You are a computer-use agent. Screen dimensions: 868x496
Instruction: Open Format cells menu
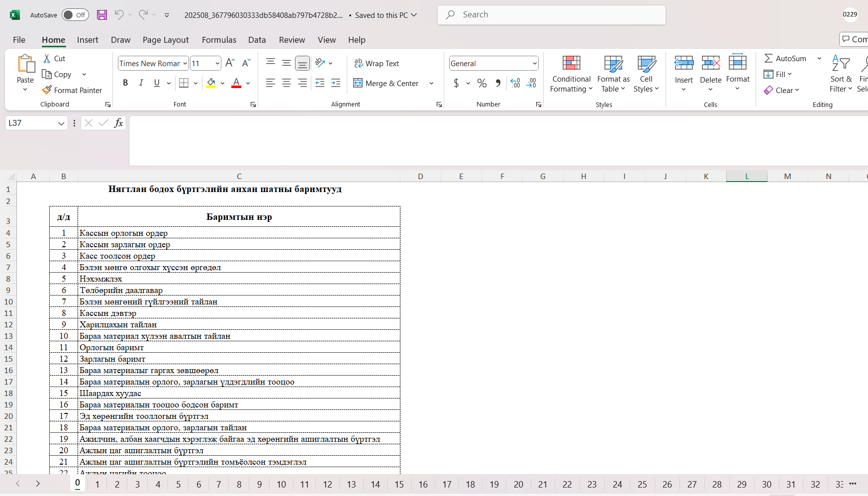pos(738,74)
